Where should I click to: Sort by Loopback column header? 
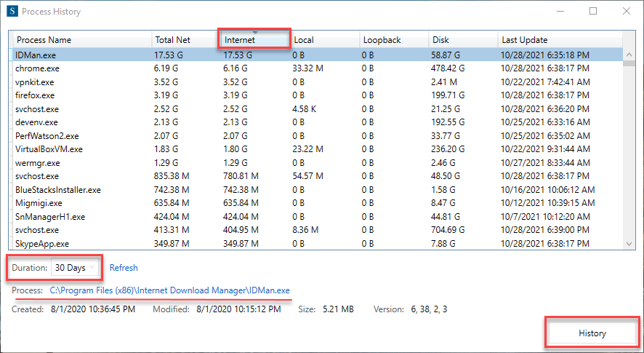394,40
